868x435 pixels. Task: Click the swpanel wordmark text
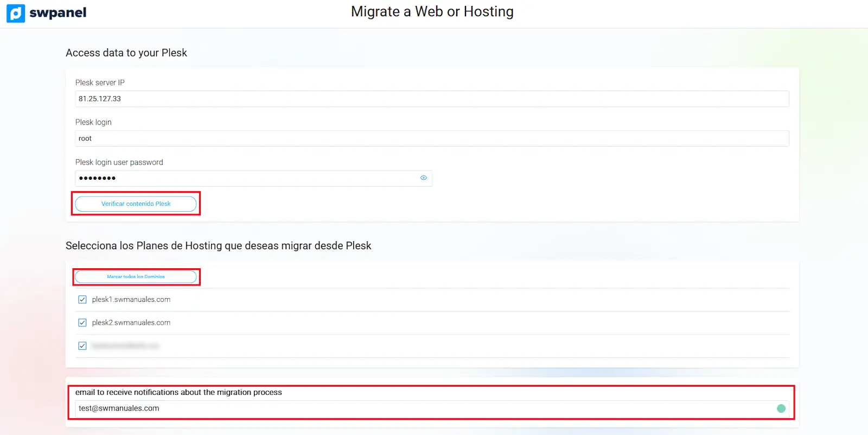[58, 13]
